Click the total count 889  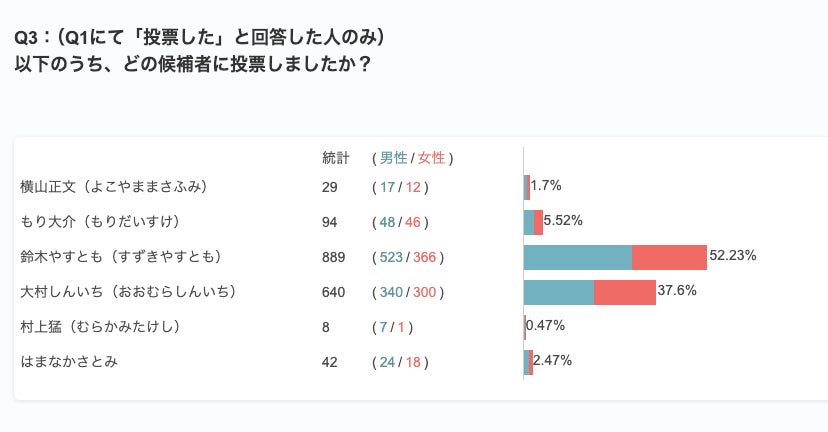point(334,257)
